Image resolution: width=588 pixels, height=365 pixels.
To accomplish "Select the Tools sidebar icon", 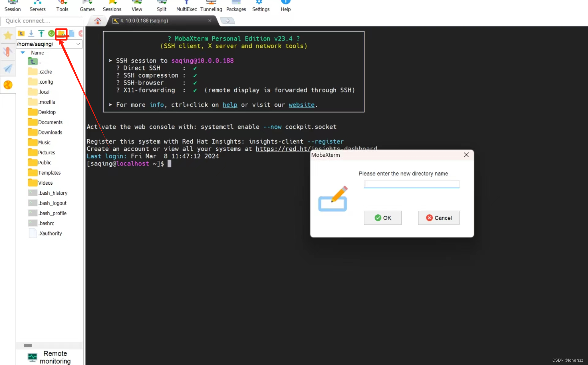I will 8,52.
